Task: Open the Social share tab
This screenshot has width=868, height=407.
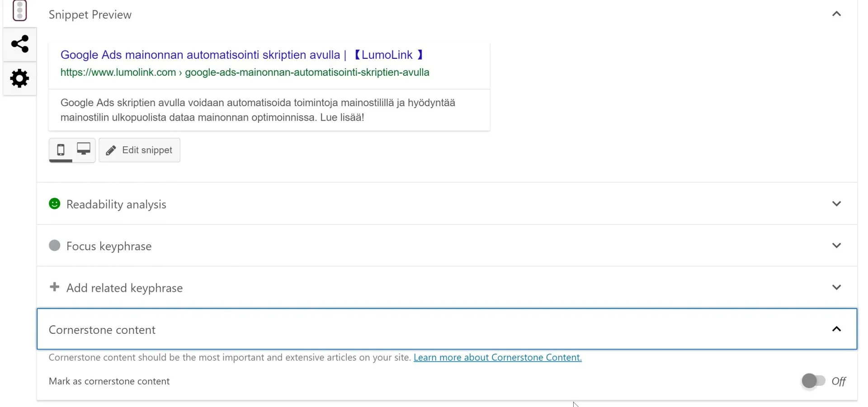Action: tap(19, 44)
